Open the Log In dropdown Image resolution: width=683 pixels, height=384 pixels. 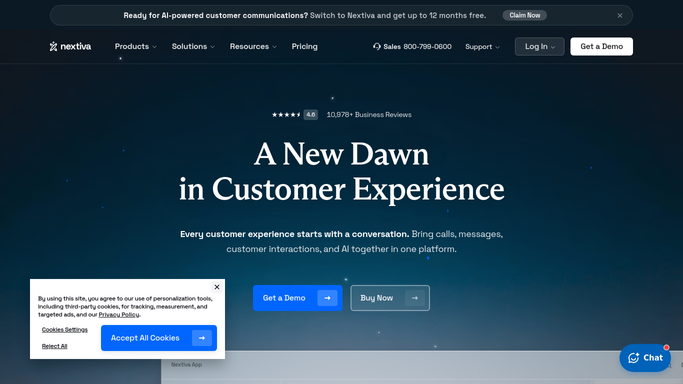[539, 47]
